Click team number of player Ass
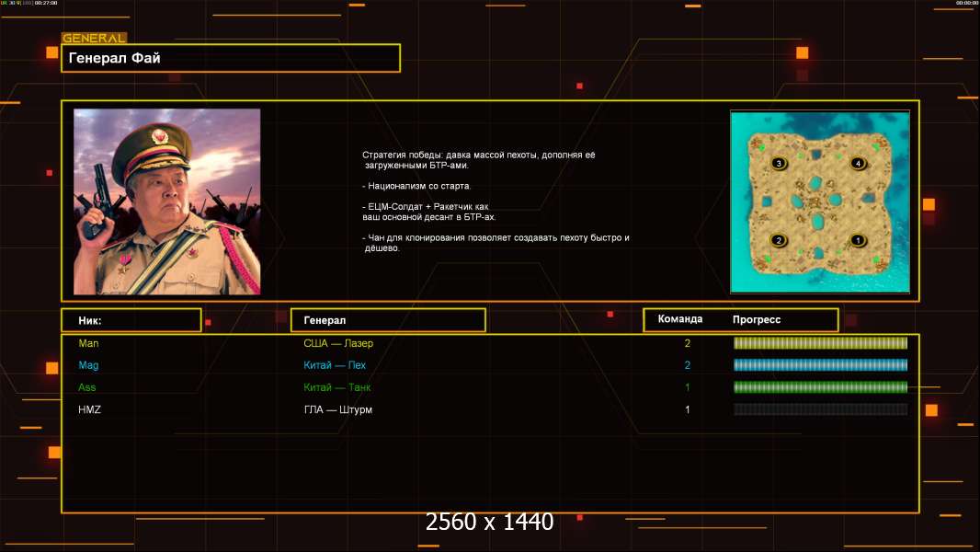Image resolution: width=980 pixels, height=552 pixels. [688, 387]
